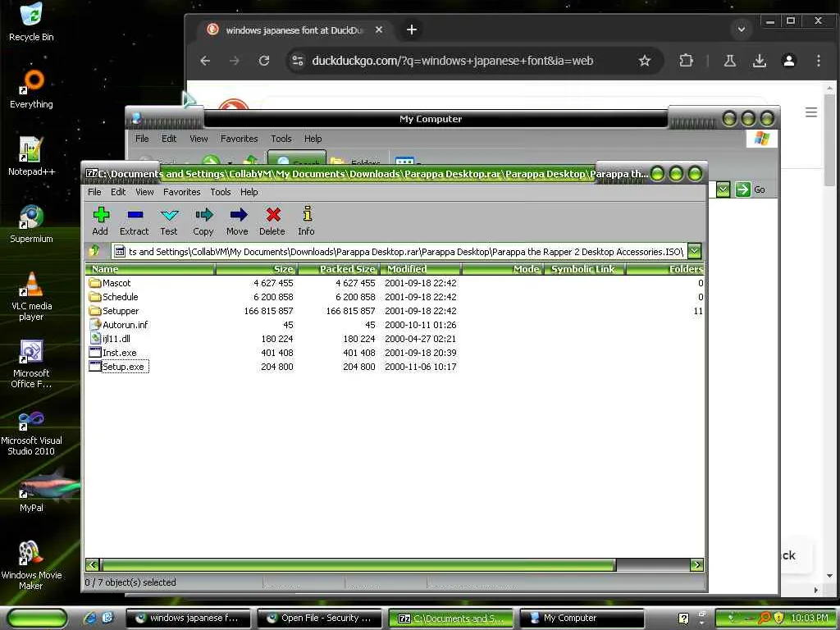This screenshot has height=630, width=840.
Task: Open the Recycle Bin desktop icon
Action: (31, 22)
